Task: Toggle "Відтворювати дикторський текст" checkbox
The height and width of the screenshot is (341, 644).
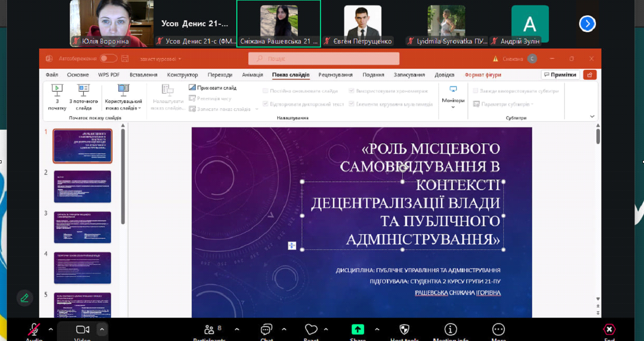Action: pos(266,104)
